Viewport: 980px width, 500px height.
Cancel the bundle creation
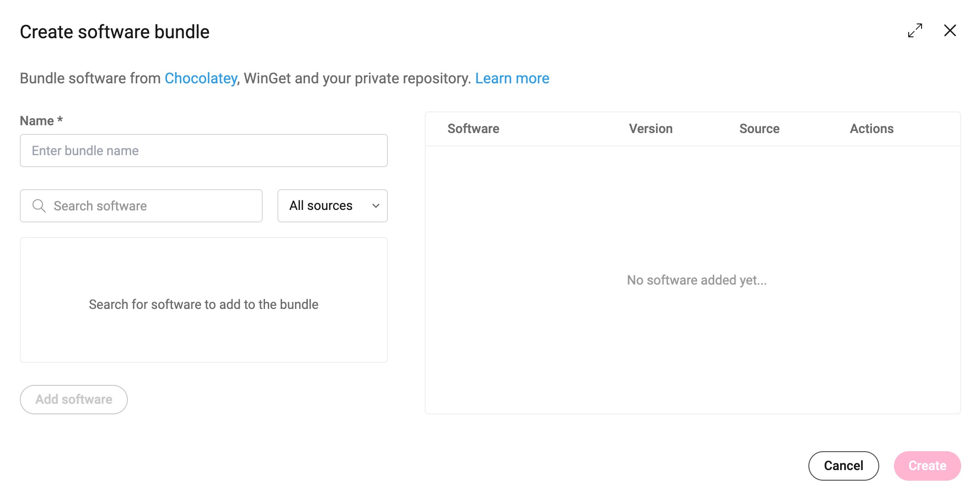[843, 465]
